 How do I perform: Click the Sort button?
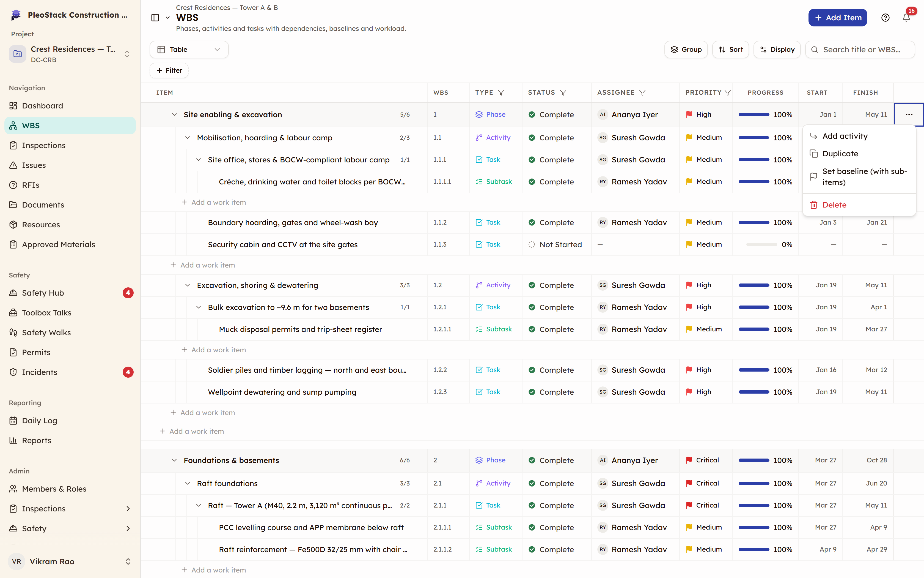(x=730, y=50)
